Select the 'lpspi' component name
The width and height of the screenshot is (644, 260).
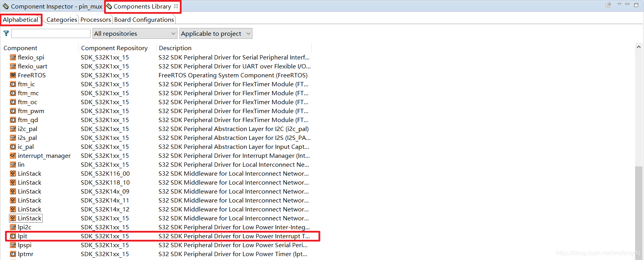(24, 245)
